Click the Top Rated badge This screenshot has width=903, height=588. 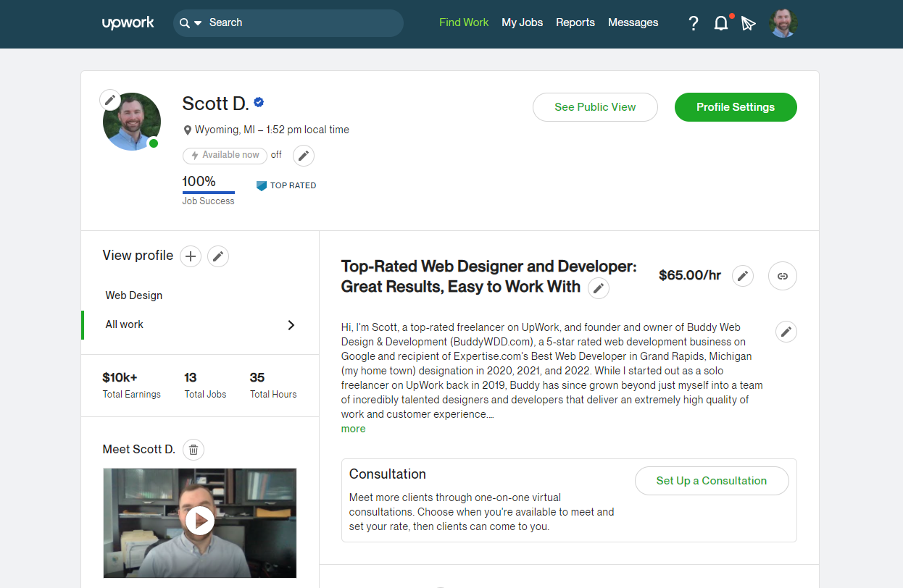[286, 185]
